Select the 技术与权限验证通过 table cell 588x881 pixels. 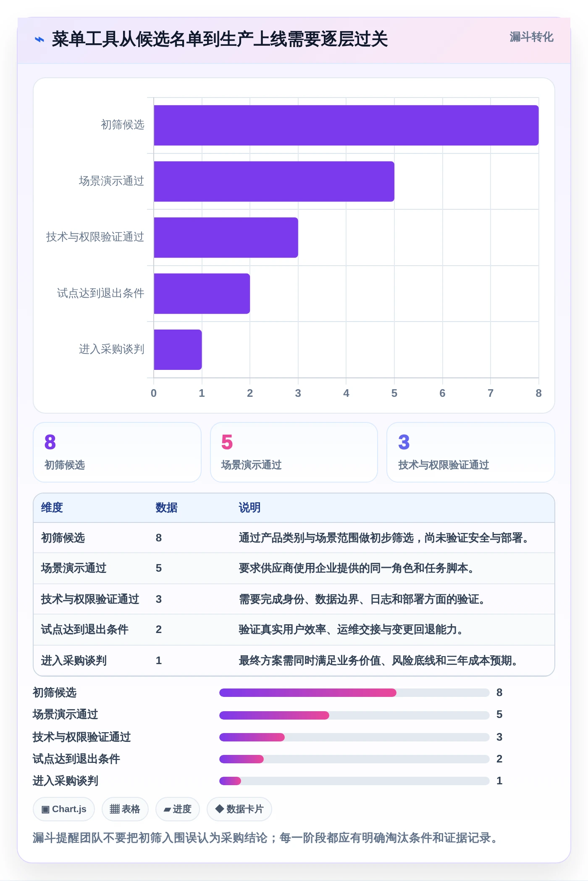click(x=90, y=599)
